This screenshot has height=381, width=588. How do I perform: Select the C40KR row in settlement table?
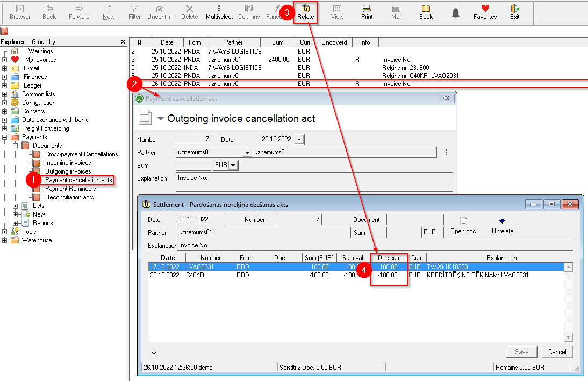[x=356, y=275]
